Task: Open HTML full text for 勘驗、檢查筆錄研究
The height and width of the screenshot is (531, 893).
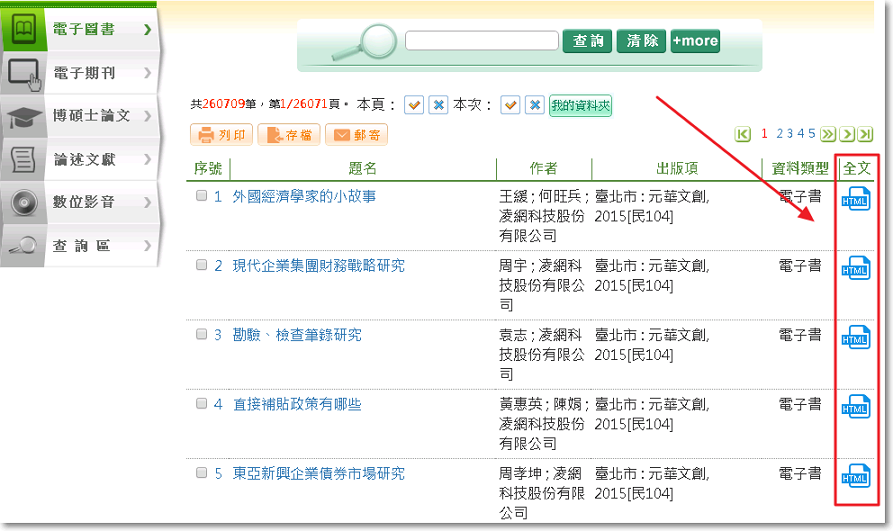Action: coord(858,337)
